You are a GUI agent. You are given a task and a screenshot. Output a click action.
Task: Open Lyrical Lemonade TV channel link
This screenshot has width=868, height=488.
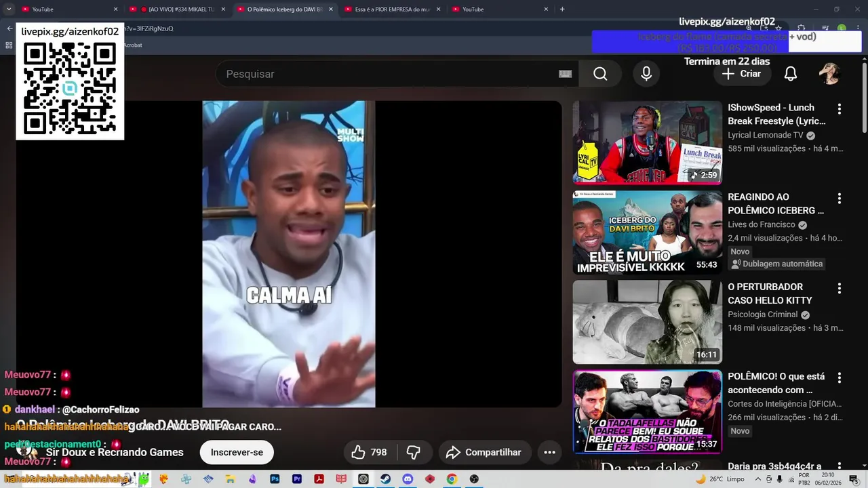click(x=766, y=135)
